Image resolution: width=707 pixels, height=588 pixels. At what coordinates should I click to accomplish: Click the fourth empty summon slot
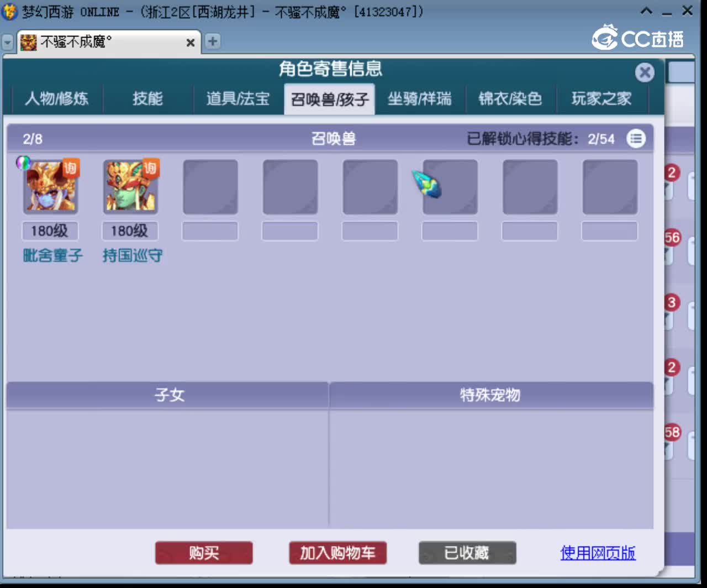pos(291,187)
